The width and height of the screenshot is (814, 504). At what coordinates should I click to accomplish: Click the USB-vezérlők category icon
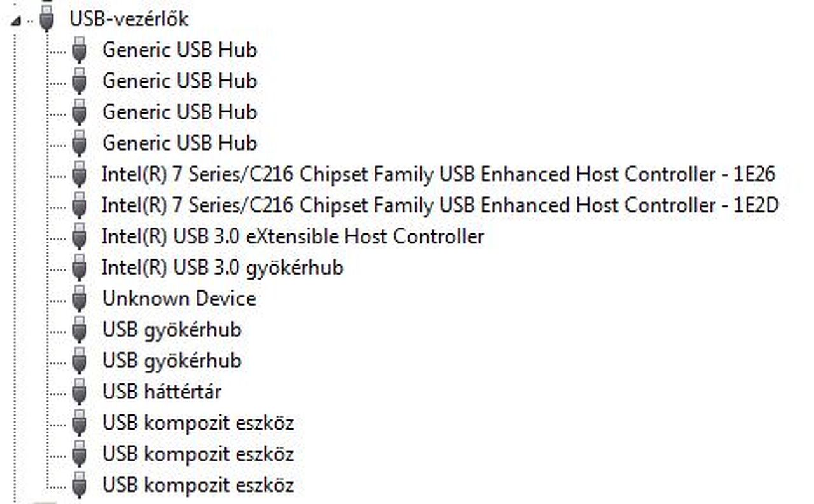pos(47,18)
